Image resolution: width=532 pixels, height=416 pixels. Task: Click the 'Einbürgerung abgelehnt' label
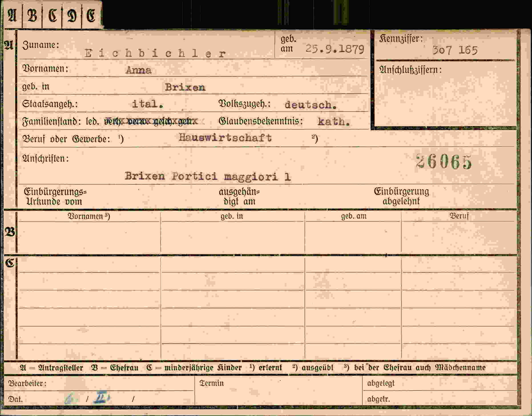[x=401, y=196]
